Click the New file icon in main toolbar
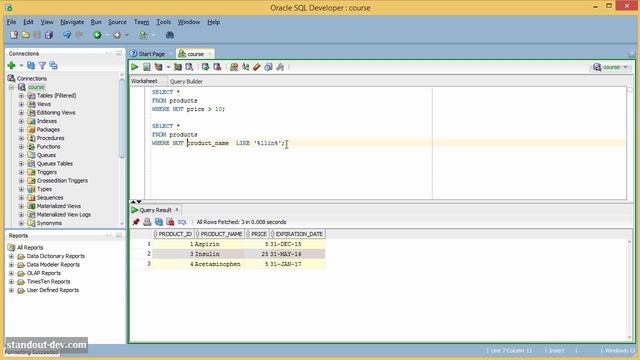 [14, 35]
